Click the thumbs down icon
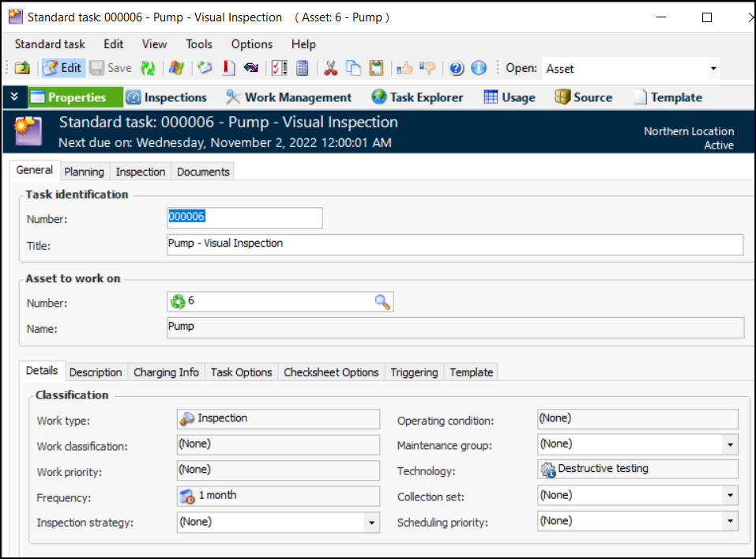Image resolution: width=756 pixels, height=559 pixels. tap(427, 68)
